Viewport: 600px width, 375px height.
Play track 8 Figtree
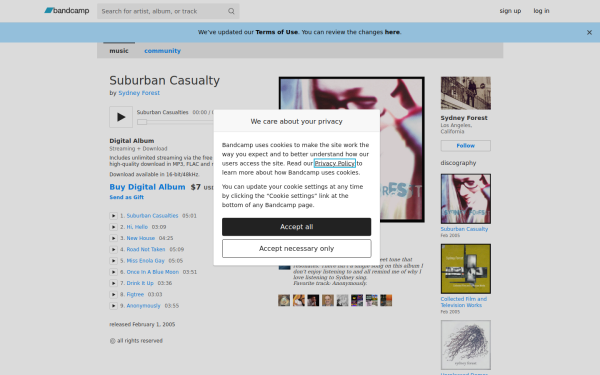113,294
